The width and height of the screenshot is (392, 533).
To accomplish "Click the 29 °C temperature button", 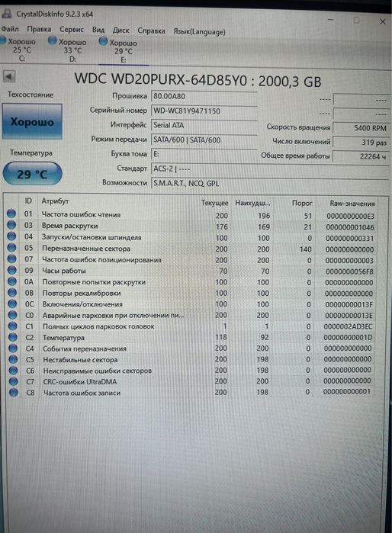I will 32,174.
